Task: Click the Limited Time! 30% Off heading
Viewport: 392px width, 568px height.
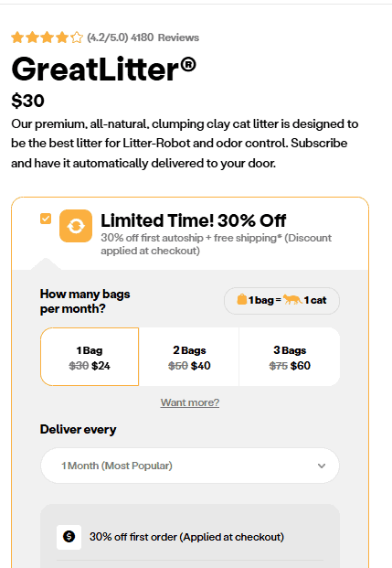Action: (x=194, y=220)
